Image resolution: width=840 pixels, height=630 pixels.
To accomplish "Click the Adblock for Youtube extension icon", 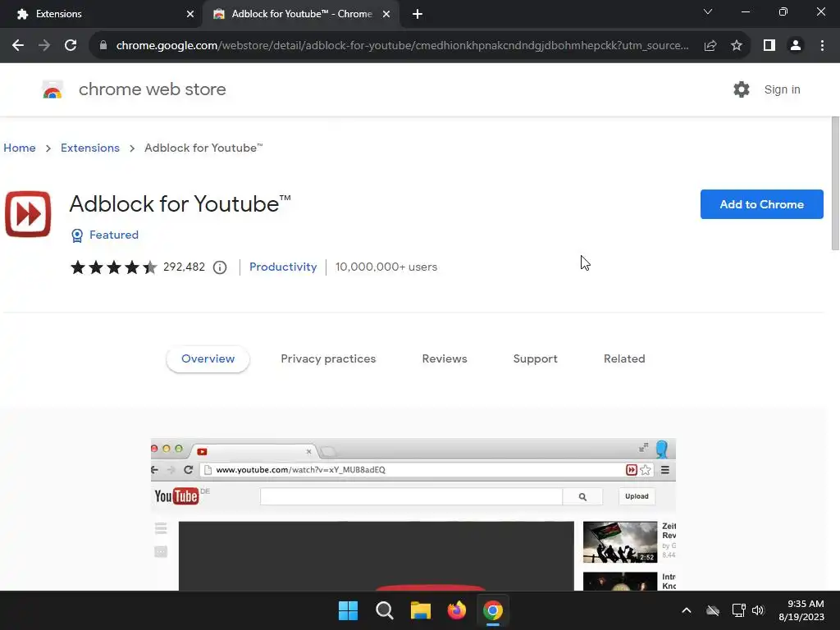I will click(28, 214).
